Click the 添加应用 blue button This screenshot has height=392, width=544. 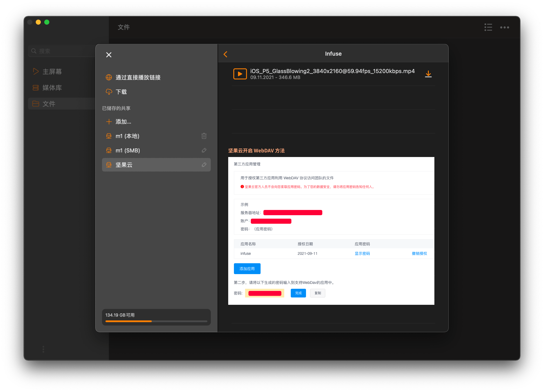[247, 269]
